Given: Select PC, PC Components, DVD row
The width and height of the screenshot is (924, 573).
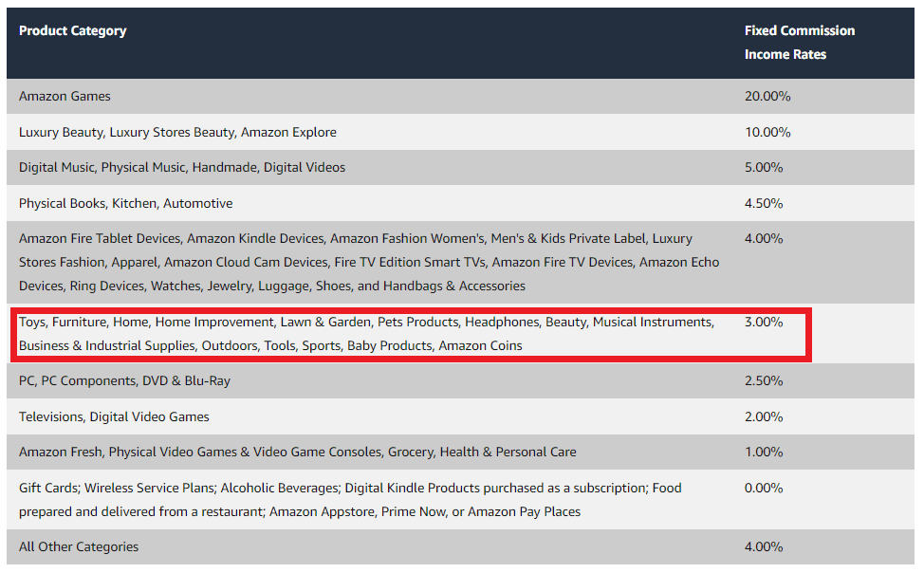Looking at the screenshot, I should pos(124,380).
